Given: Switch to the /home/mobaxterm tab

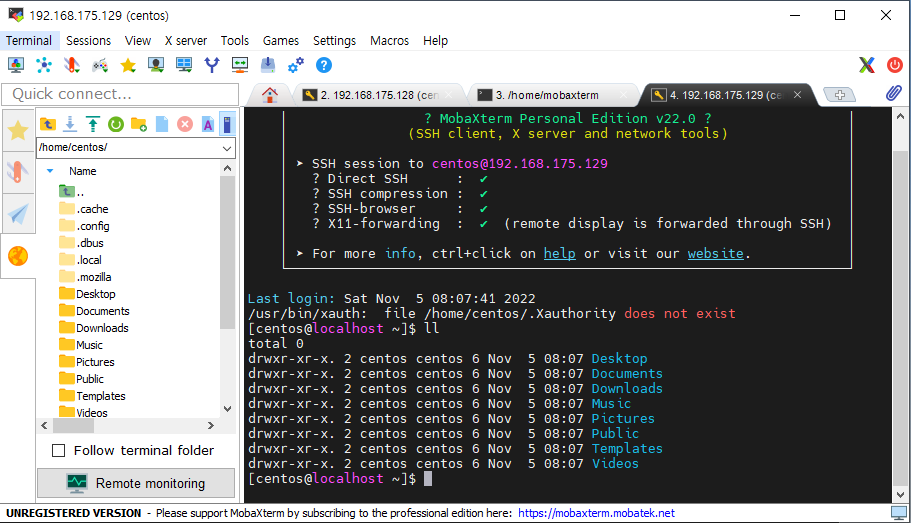Looking at the screenshot, I should pos(552,95).
